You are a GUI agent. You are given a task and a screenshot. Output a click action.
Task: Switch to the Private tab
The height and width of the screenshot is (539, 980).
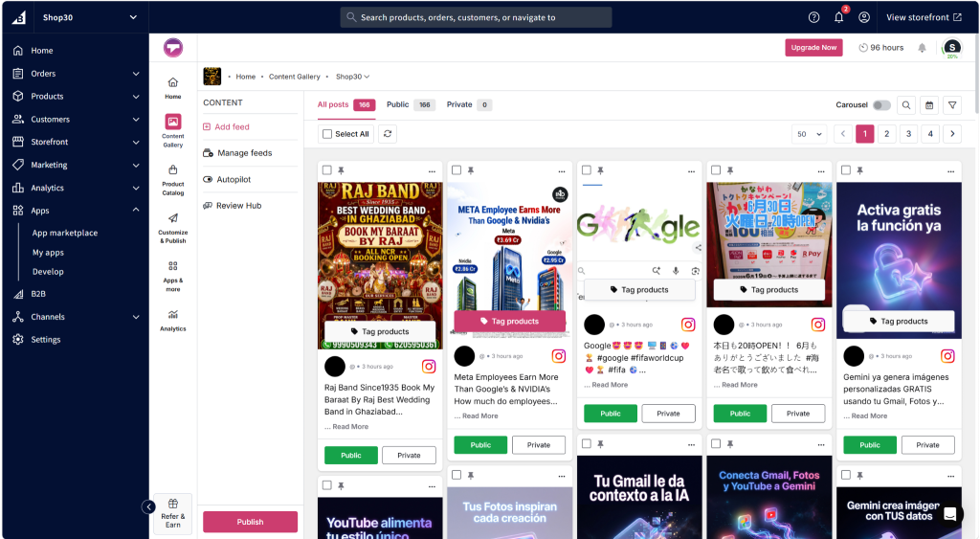tap(469, 105)
